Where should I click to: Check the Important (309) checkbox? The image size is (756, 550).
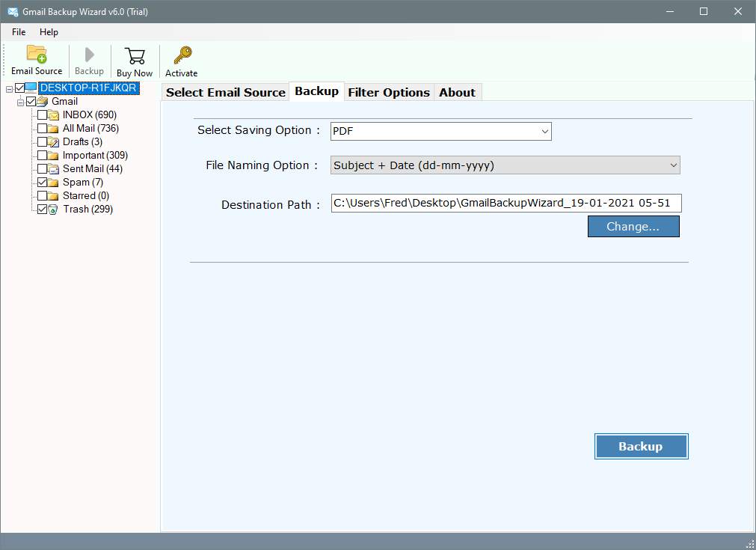[43, 156]
